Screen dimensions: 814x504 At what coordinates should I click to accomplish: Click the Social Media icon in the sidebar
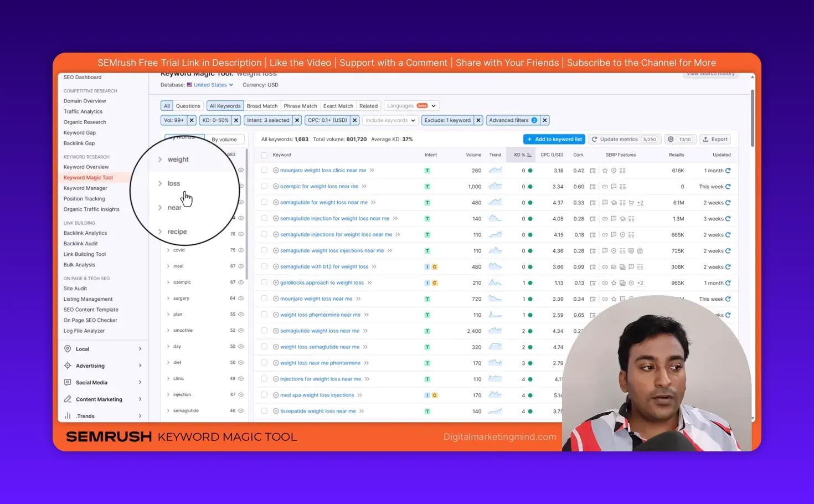click(x=67, y=382)
